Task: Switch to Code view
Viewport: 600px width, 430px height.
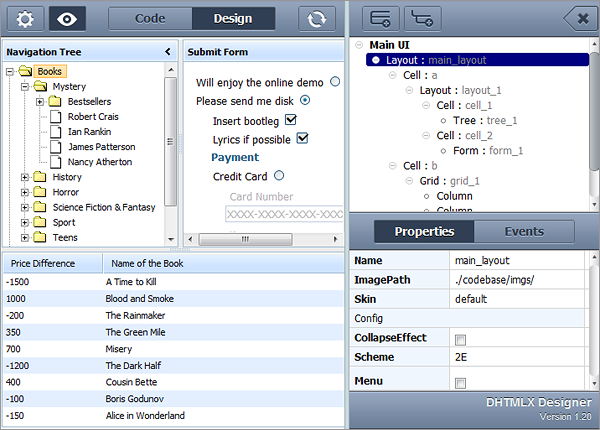Action: [150, 18]
